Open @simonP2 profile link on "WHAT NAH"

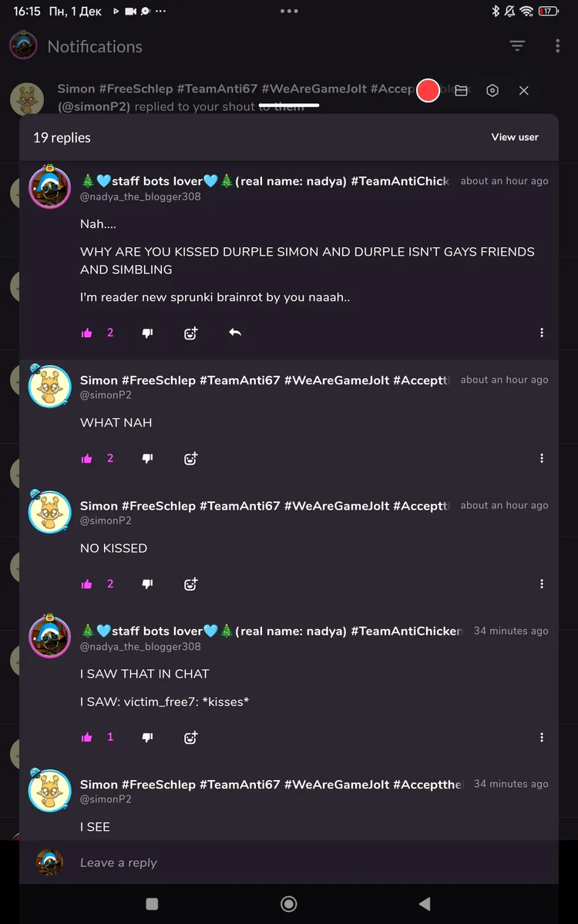coord(106,395)
